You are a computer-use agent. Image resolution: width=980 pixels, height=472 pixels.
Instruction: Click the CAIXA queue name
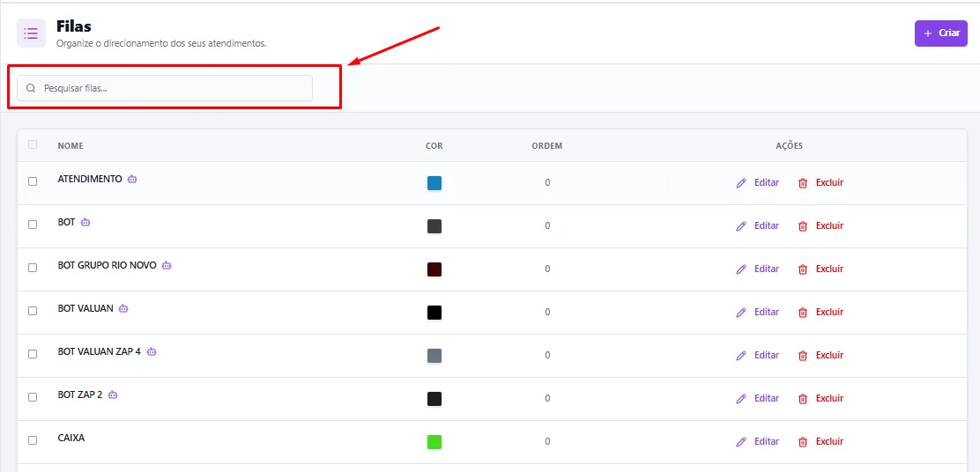pos(71,438)
